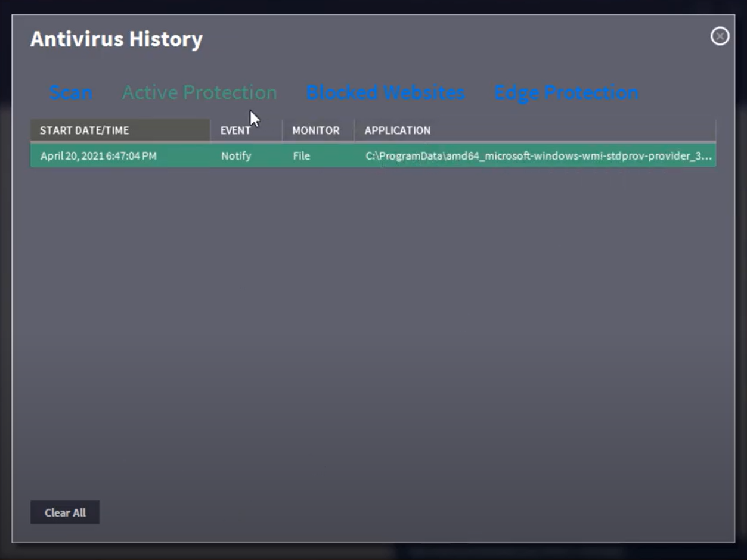Switch to the Scan tab
This screenshot has width=747, height=560.
coord(70,92)
